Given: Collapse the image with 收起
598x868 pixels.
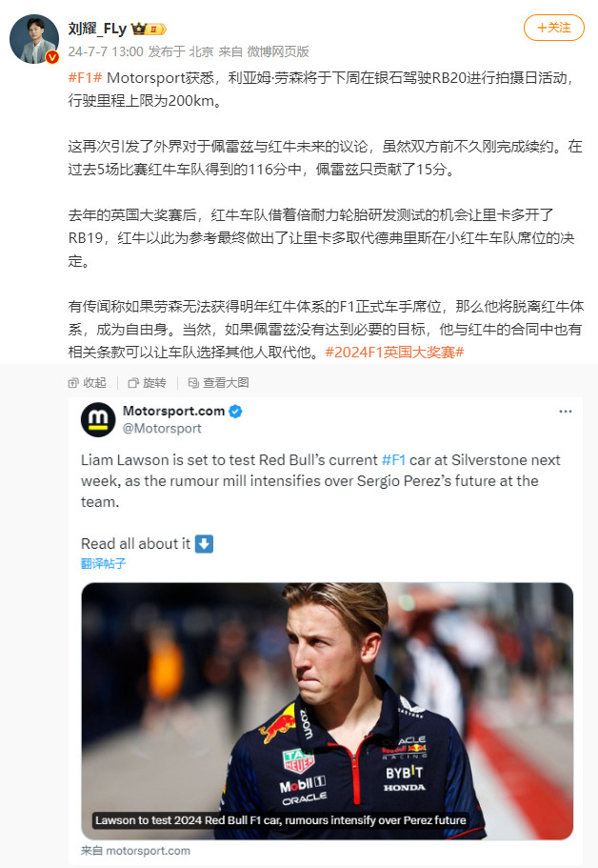Looking at the screenshot, I should pos(87,382).
